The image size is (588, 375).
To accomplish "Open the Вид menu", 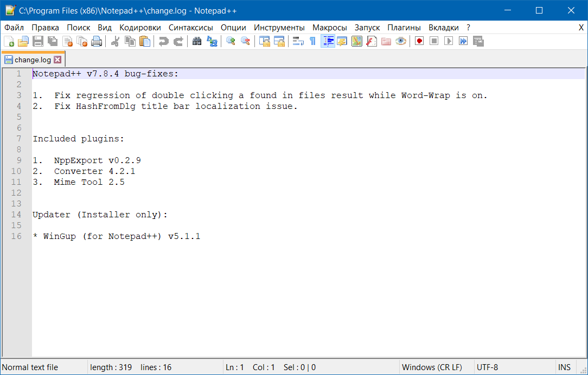I will 105,28.
